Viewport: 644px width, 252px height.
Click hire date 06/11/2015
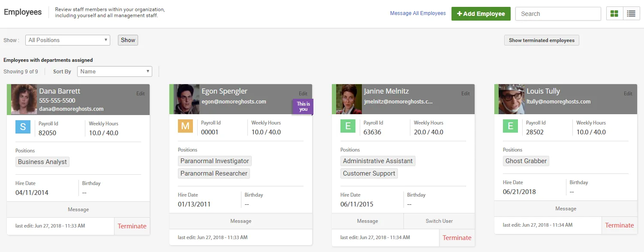pyautogui.click(x=357, y=204)
